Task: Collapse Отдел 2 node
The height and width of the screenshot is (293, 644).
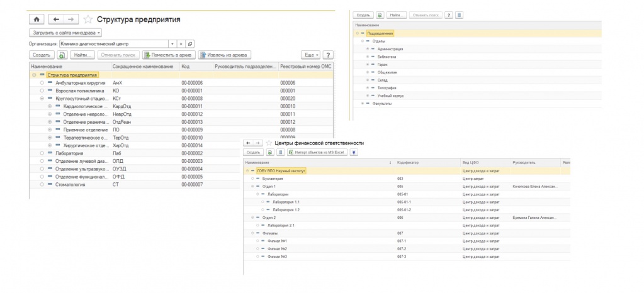Action: (252, 218)
